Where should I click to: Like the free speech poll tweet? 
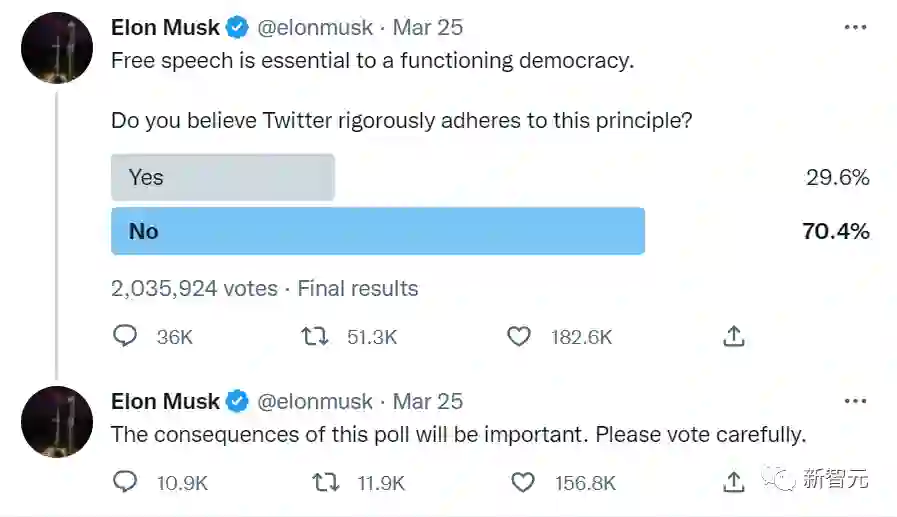(x=519, y=336)
